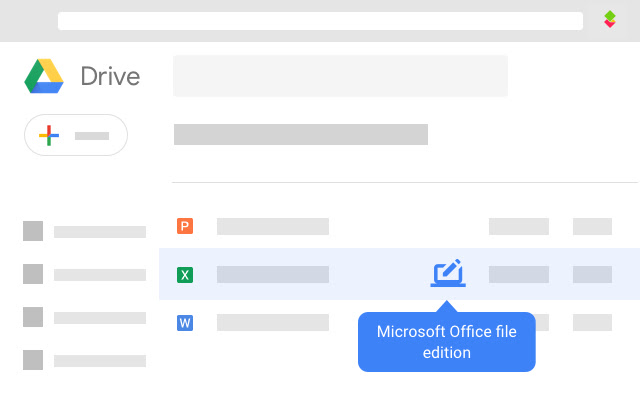This screenshot has width=640, height=400.
Task: Click the second sidebar square icon
Action: click(33, 274)
